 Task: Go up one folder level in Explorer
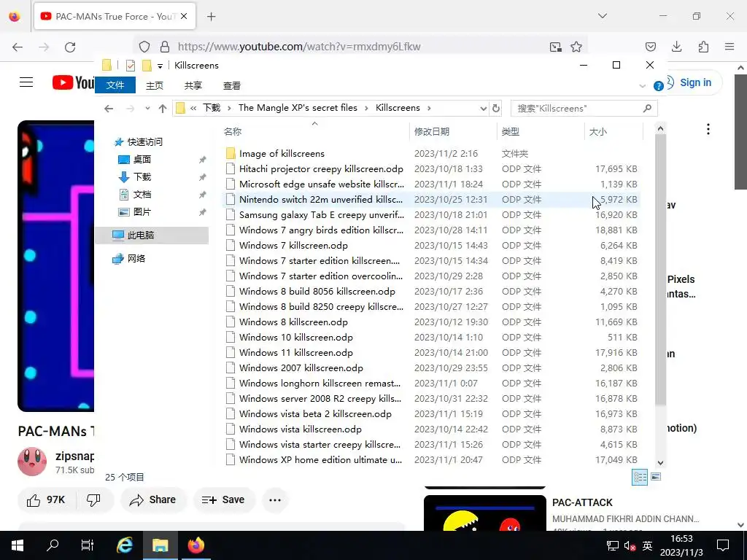point(163,109)
